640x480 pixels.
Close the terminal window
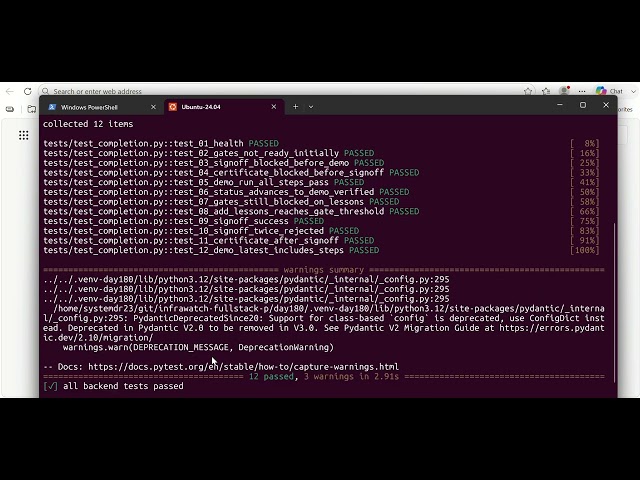tap(606, 105)
